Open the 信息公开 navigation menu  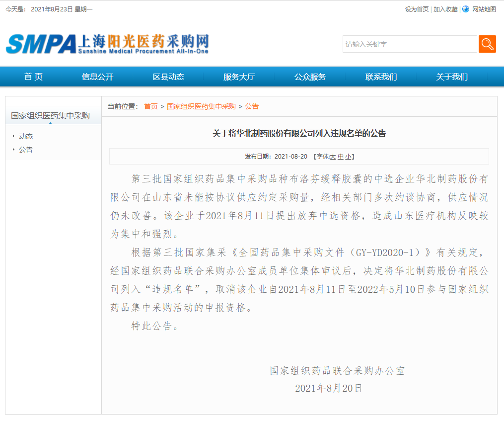click(97, 77)
